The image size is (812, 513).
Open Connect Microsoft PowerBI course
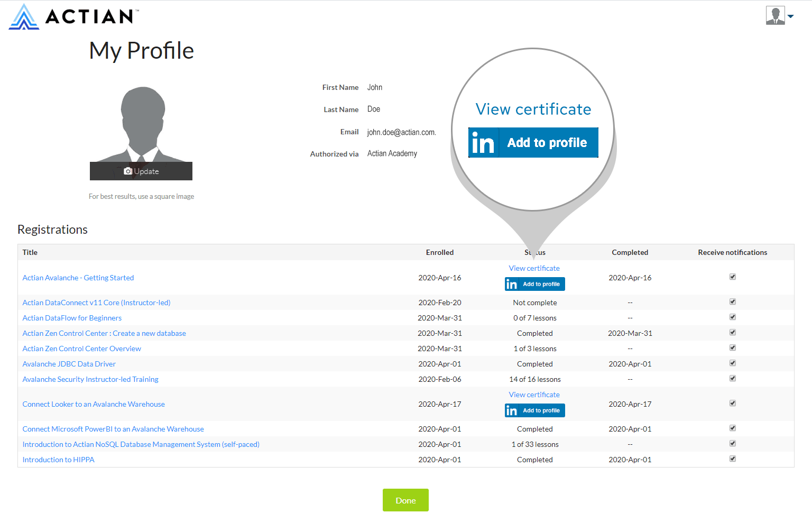[113, 428]
